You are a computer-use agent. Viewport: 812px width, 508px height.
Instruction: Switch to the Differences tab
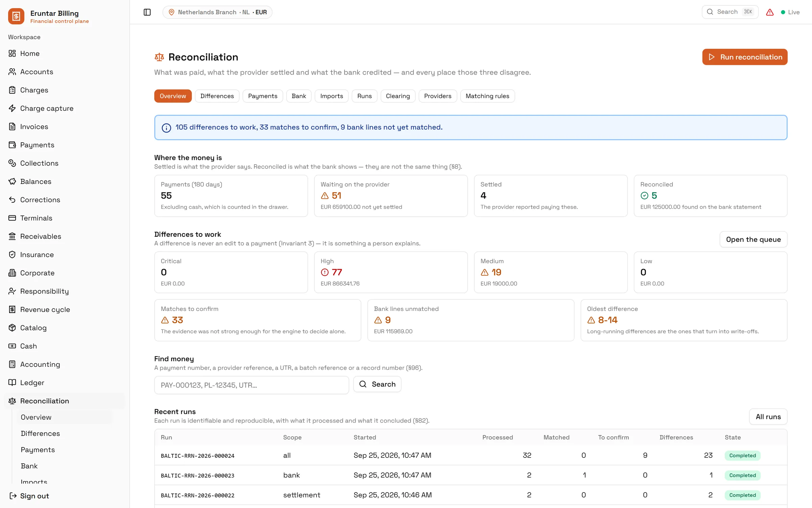point(217,96)
